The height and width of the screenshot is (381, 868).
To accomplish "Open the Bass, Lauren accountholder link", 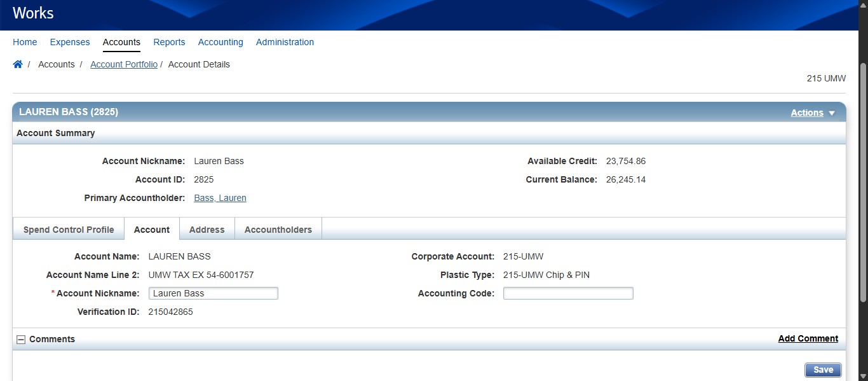I will [x=220, y=198].
